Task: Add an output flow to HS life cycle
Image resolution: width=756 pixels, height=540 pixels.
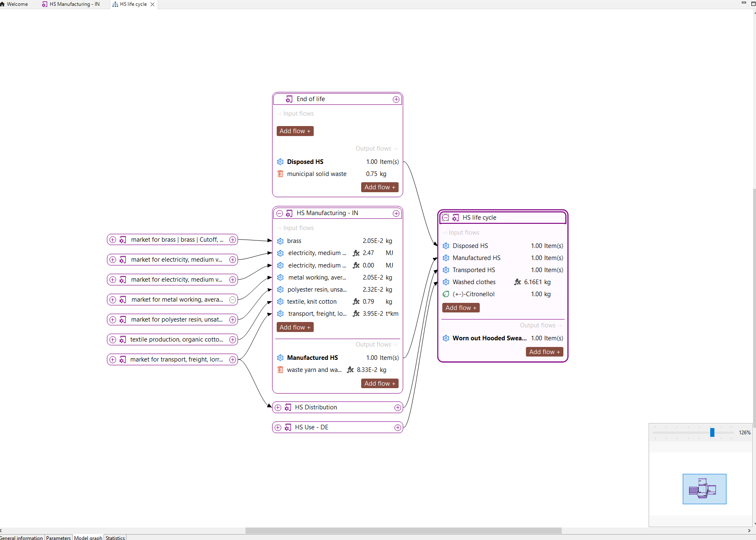Action: 544,352
